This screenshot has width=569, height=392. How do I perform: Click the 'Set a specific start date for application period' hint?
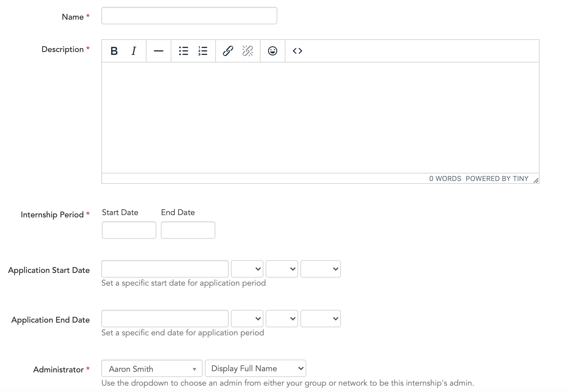point(183,283)
